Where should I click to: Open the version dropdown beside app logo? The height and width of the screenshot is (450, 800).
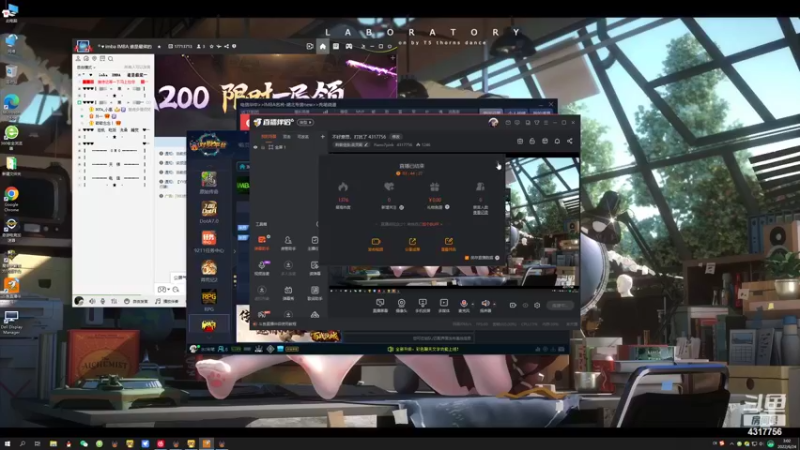306,122
